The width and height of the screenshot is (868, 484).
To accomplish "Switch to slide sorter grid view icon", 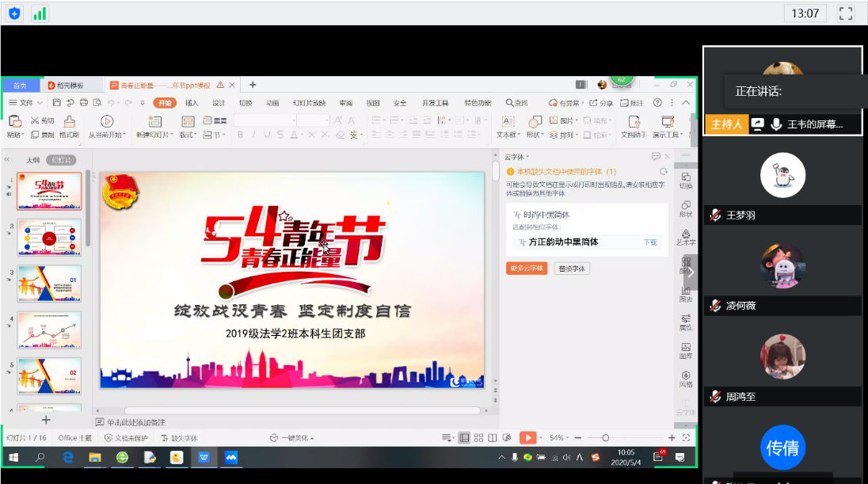I will tap(478, 437).
